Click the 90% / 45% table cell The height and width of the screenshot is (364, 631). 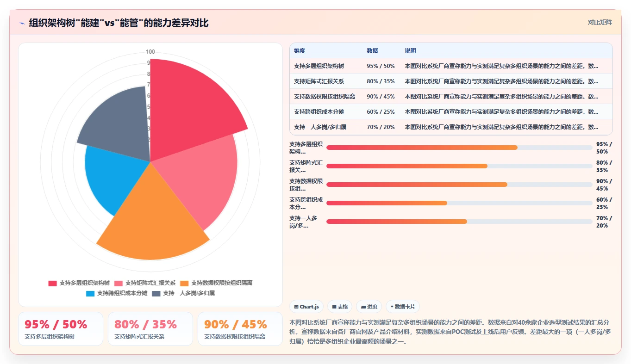point(381,97)
